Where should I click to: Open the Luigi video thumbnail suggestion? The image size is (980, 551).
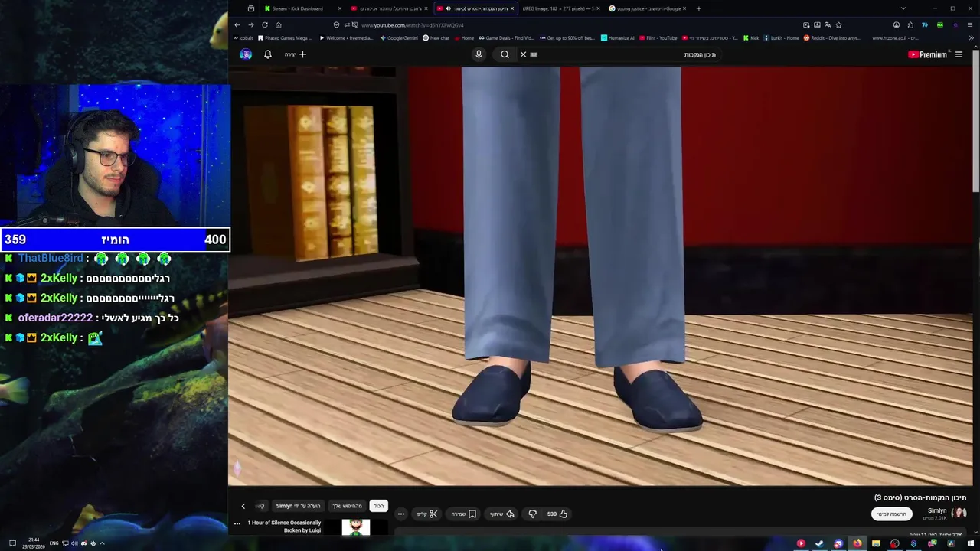tap(356, 527)
